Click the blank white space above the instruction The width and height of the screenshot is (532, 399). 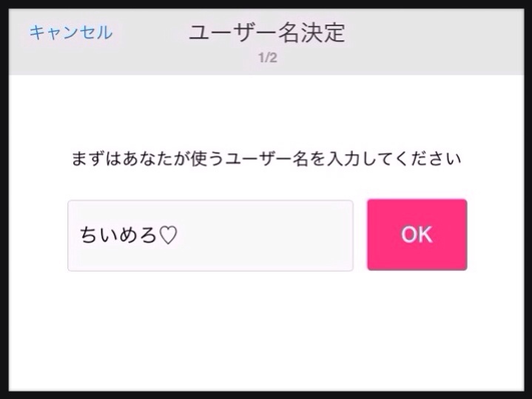[266, 112]
